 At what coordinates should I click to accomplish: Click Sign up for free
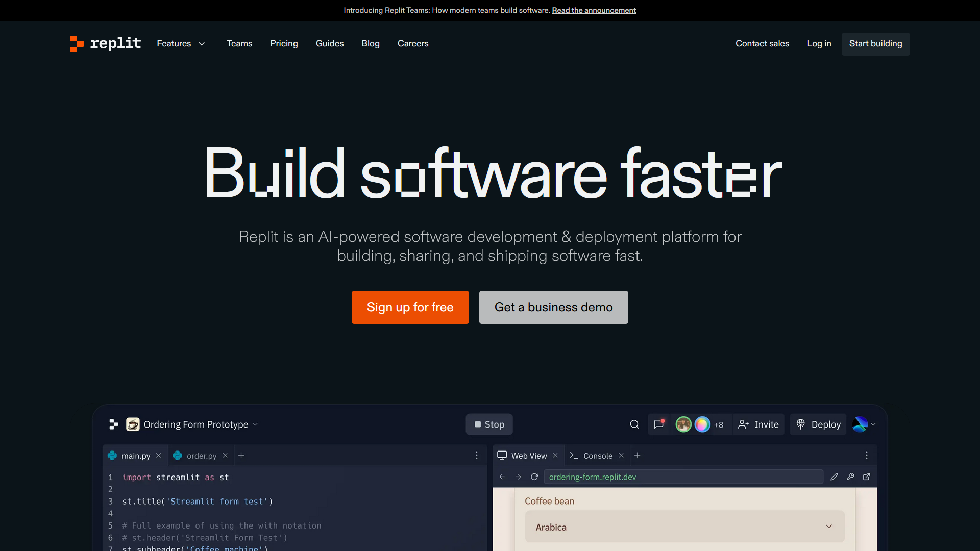click(410, 307)
